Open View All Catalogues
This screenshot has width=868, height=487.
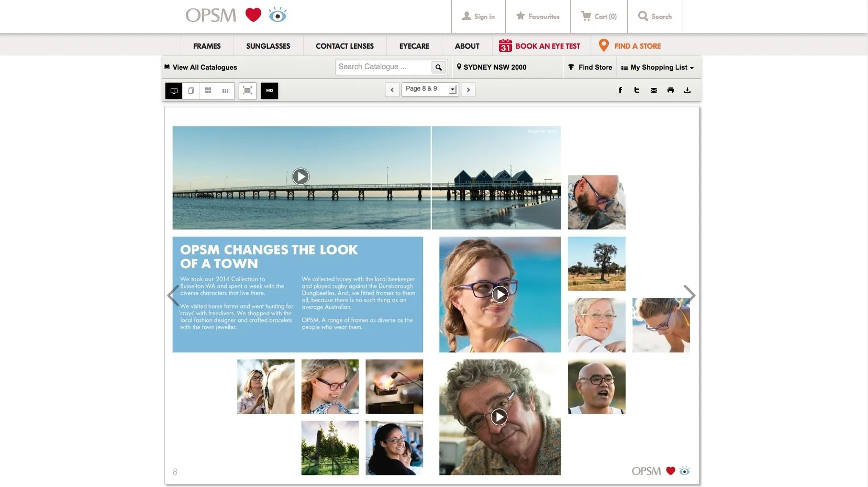[x=201, y=67]
